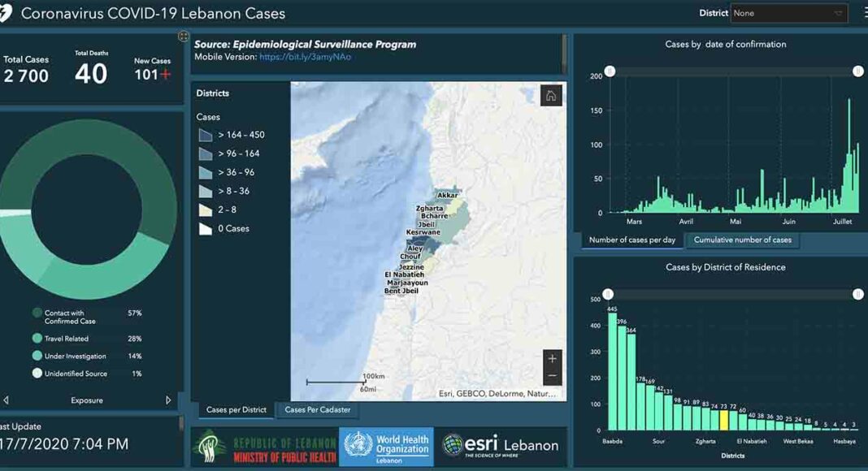Click the Ministry of Public Health logo

click(x=264, y=448)
